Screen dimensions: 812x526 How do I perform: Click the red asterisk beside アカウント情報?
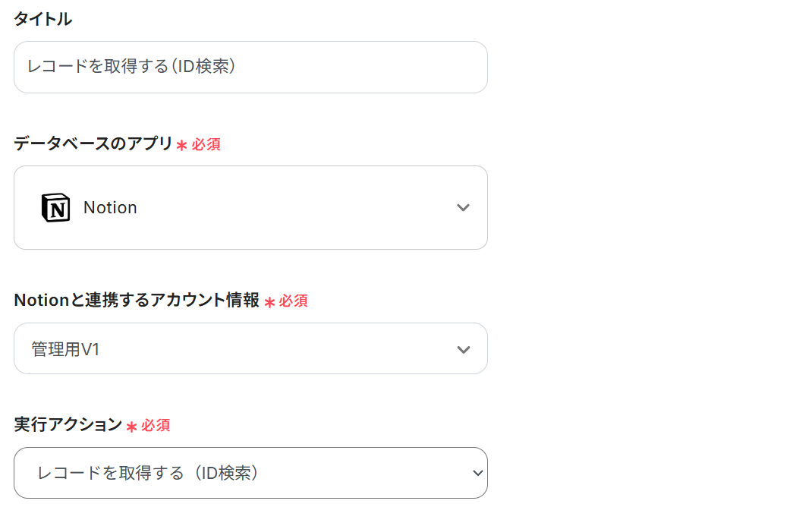(269, 302)
